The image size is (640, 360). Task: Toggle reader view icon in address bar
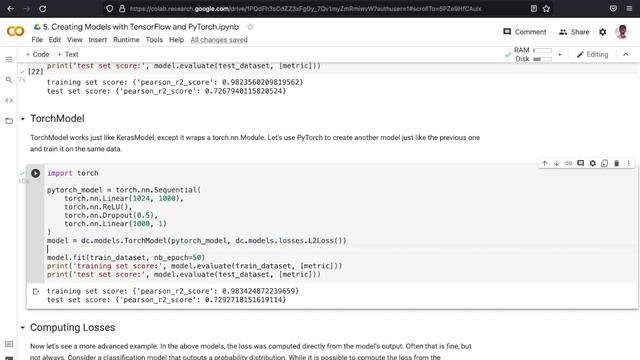(533, 8)
